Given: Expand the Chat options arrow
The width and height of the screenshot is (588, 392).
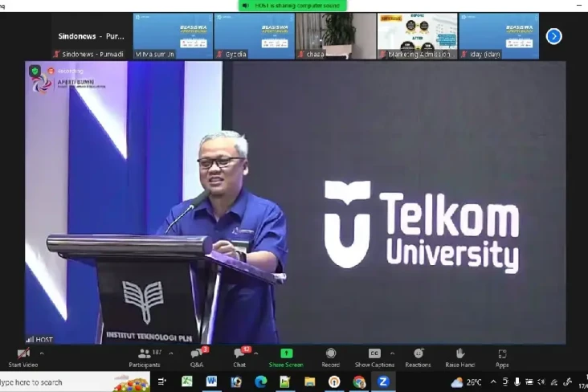Looking at the screenshot, I should coord(255,353).
